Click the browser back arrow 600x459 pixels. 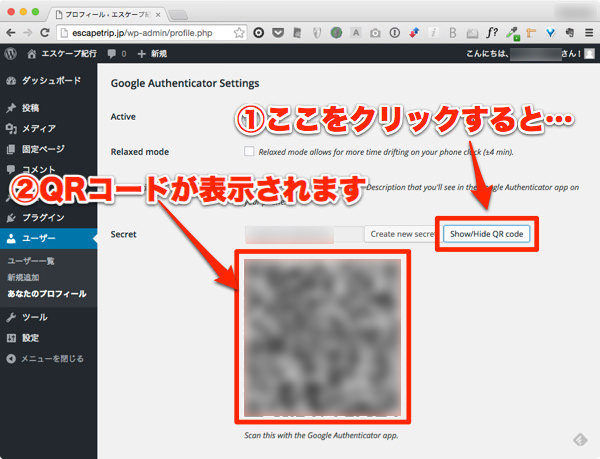tap(11, 33)
